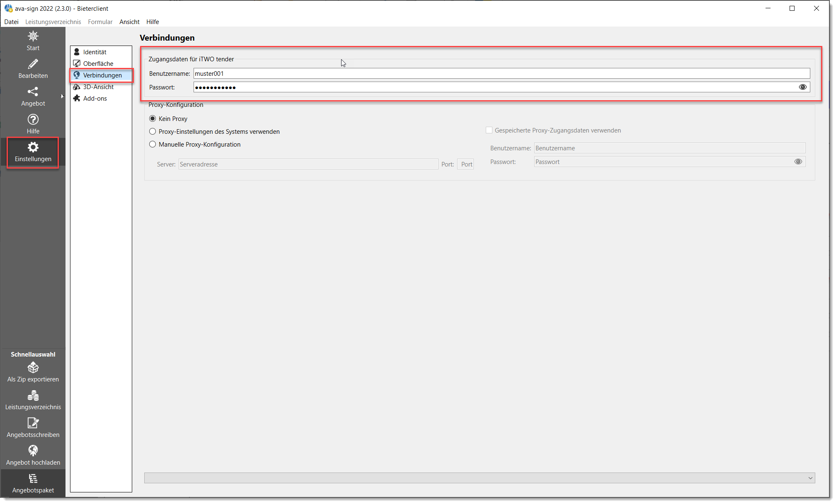Expand Angebot submenu arrow in sidebar
Image resolution: width=836 pixels, height=504 pixels.
tap(62, 96)
